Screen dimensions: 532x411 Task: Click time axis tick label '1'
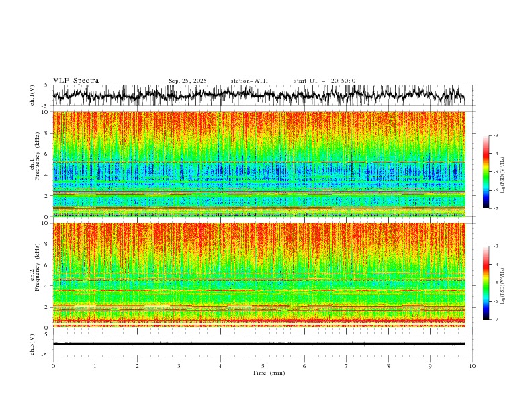tap(95, 366)
